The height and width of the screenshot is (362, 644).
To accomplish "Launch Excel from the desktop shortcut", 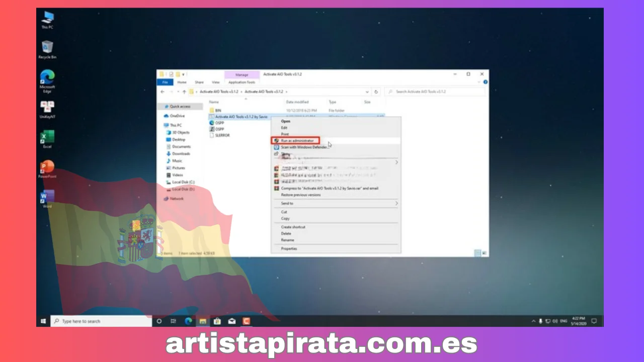I will [47, 139].
